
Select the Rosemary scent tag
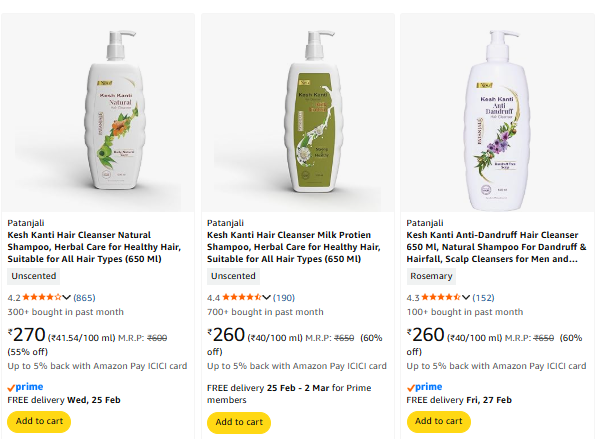(431, 276)
